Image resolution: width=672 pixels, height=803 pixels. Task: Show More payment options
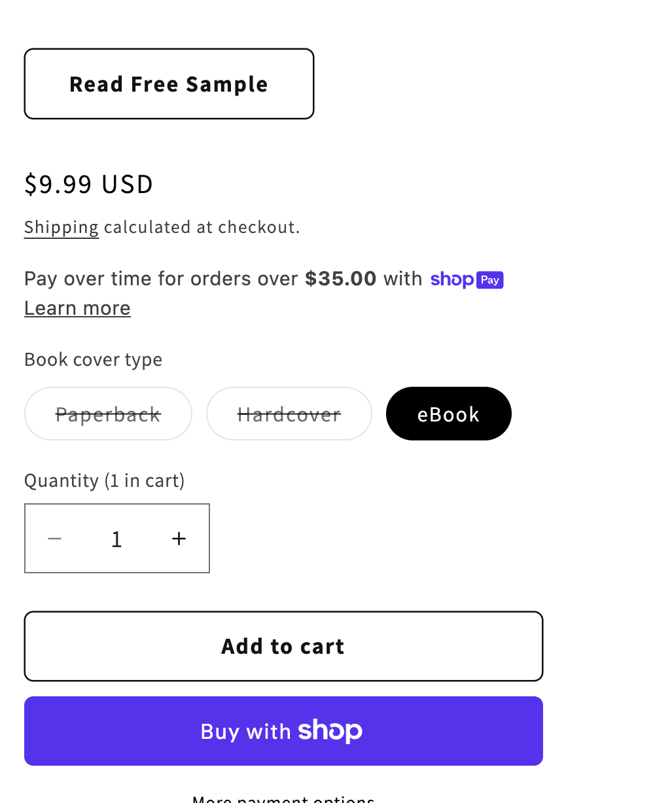coord(283,798)
